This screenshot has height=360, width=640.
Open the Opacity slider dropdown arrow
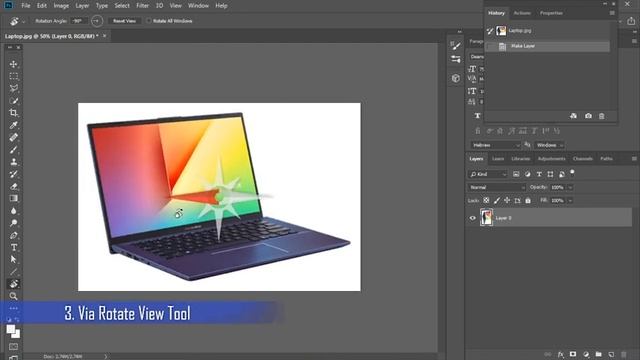570,187
